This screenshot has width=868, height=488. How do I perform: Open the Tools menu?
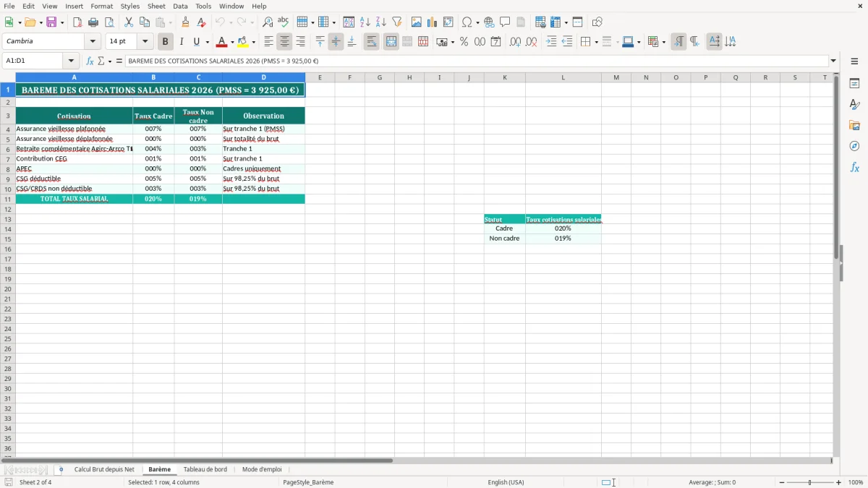(203, 6)
